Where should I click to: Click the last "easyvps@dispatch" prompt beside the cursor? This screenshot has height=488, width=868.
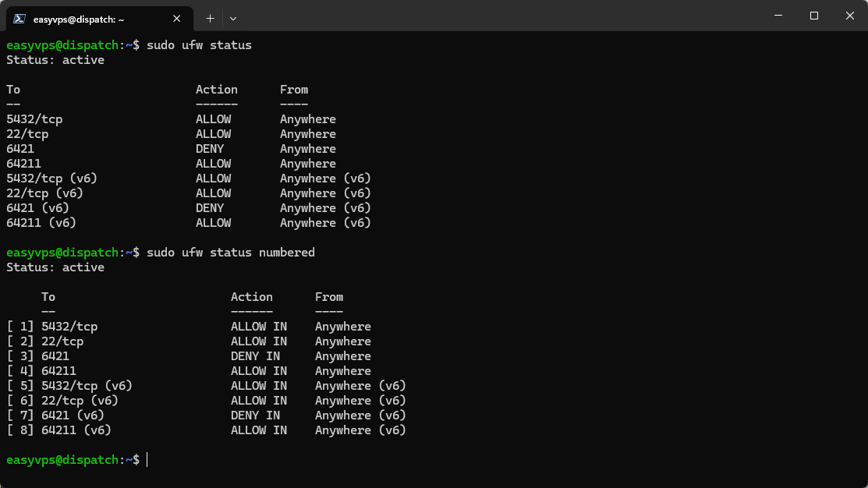tap(62, 460)
